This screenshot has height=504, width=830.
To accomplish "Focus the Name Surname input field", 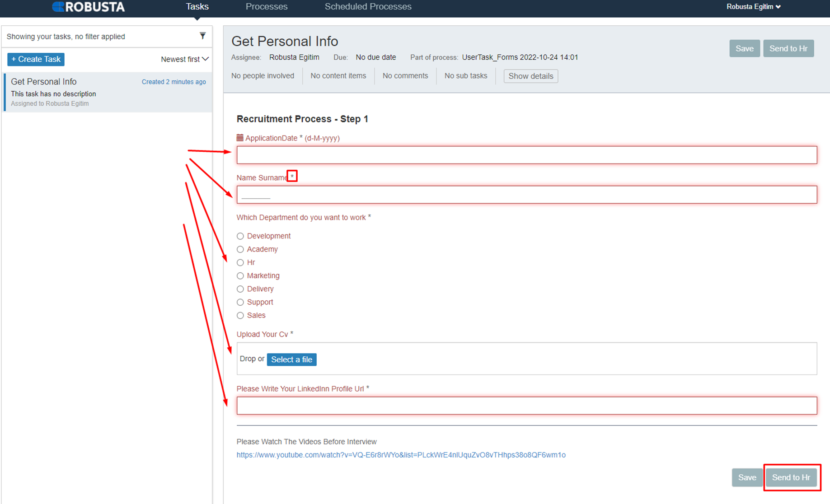I will 527,195.
